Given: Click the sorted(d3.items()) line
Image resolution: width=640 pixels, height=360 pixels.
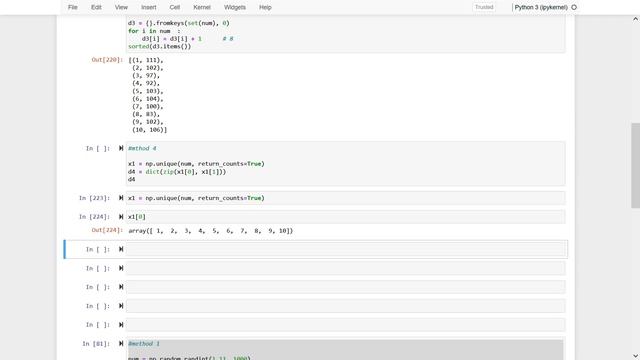Looking at the screenshot, I should [160, 47].
